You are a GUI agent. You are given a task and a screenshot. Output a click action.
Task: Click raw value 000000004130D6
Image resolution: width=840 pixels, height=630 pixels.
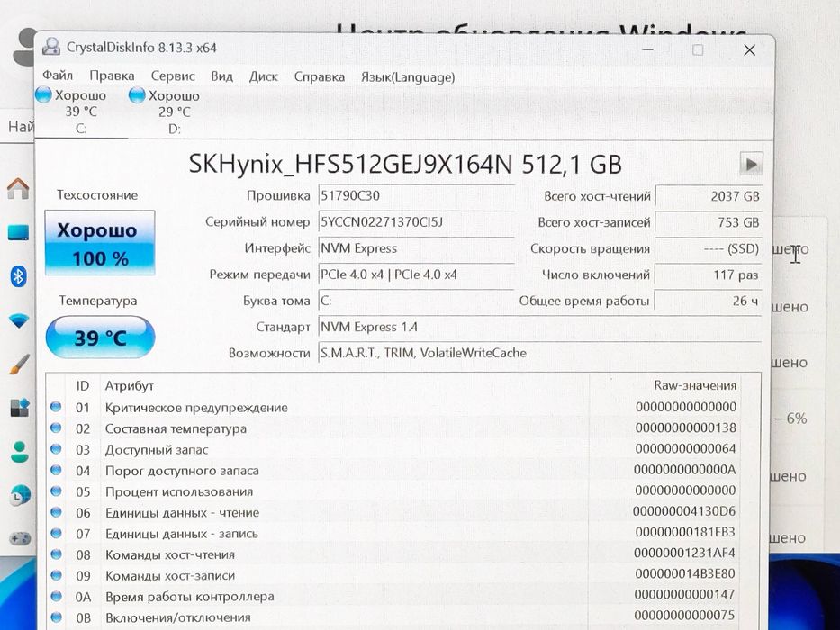pyautogui.click(x=684, y=511)
